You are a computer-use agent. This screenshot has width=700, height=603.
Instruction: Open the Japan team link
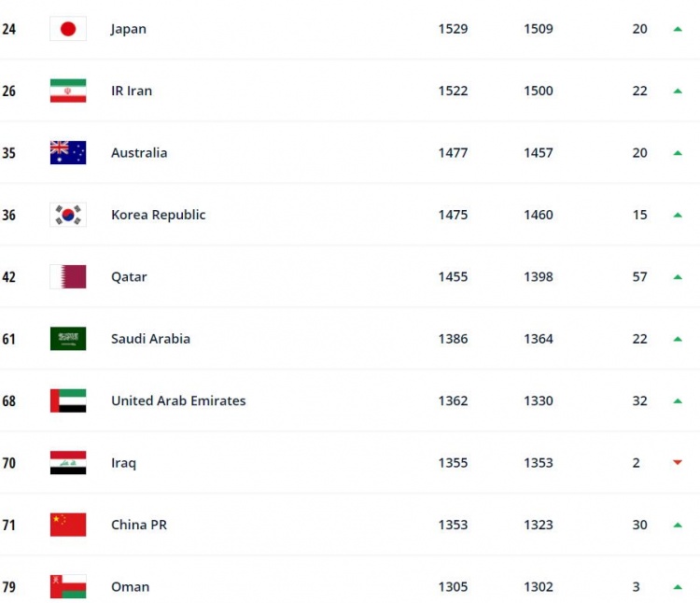pos(129,30)
